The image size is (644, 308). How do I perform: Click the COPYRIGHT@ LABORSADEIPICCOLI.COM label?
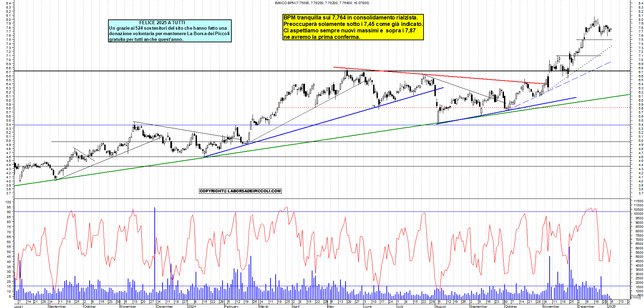(240, 191)
